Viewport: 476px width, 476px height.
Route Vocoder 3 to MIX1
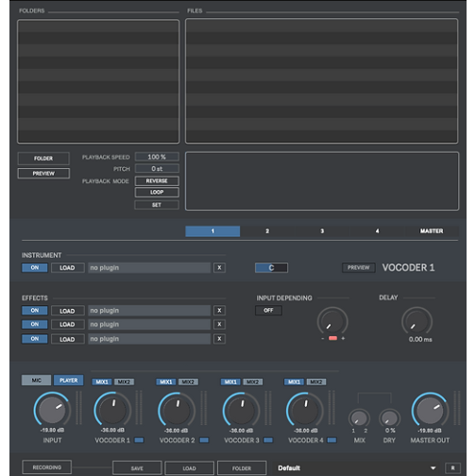230,382
